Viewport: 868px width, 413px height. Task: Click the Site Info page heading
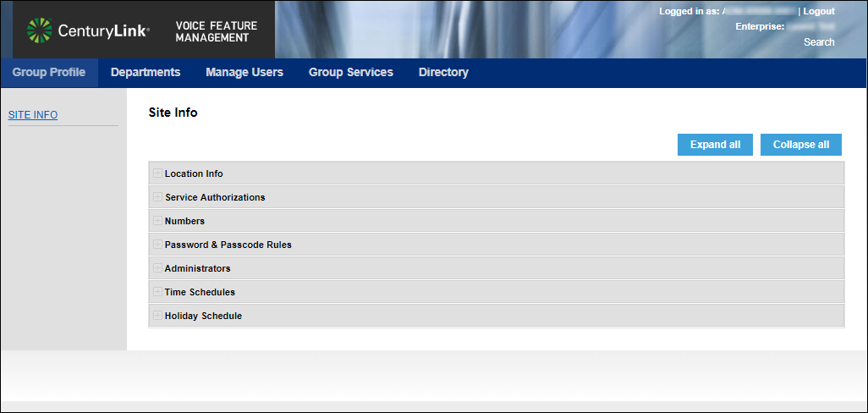point(173,113)
